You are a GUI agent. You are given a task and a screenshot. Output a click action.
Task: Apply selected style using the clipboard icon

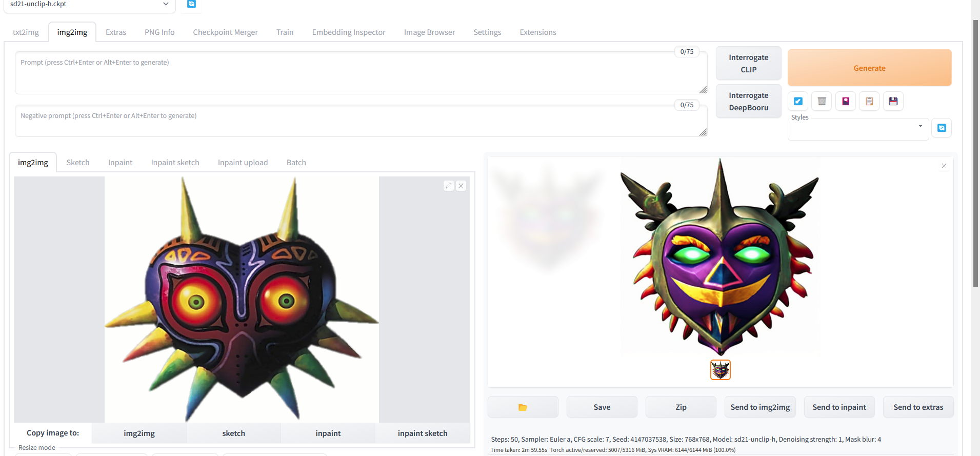(869, 101)
